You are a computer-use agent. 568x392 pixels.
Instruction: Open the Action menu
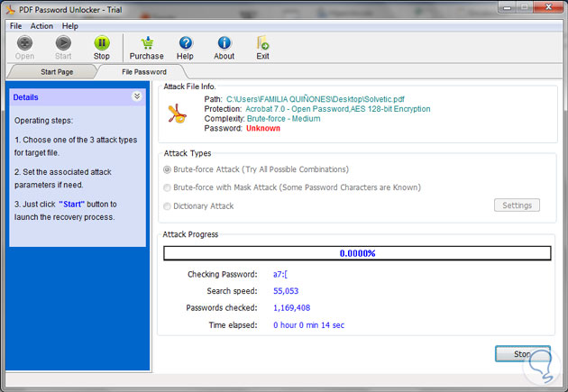pos(41,26)
